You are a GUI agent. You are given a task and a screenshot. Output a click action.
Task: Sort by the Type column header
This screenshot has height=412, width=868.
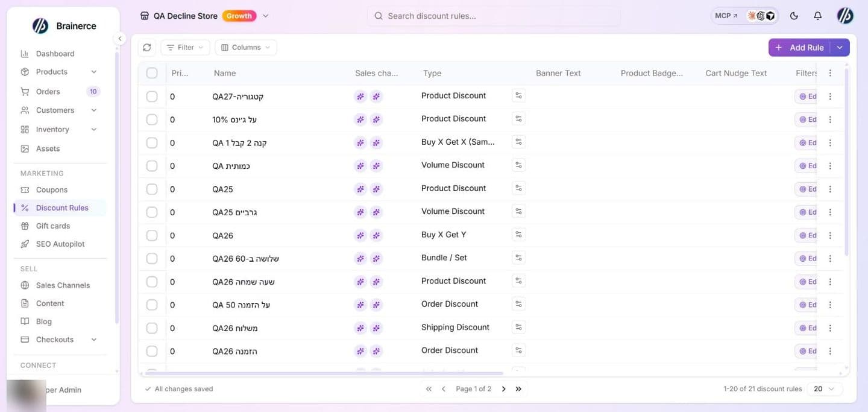point(432,73)
